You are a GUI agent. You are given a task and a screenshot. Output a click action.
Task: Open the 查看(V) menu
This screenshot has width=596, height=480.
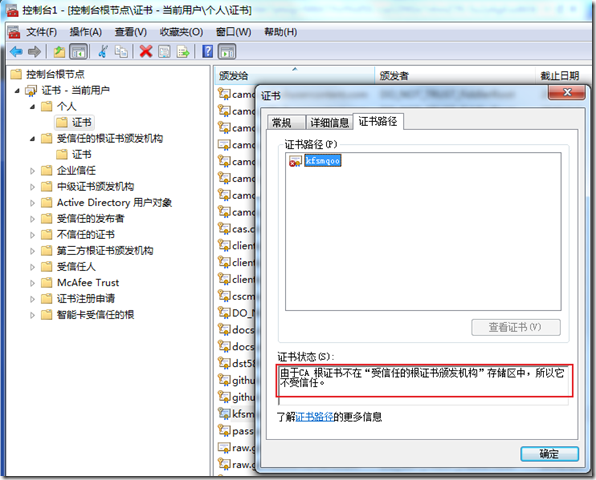point(131,32)
